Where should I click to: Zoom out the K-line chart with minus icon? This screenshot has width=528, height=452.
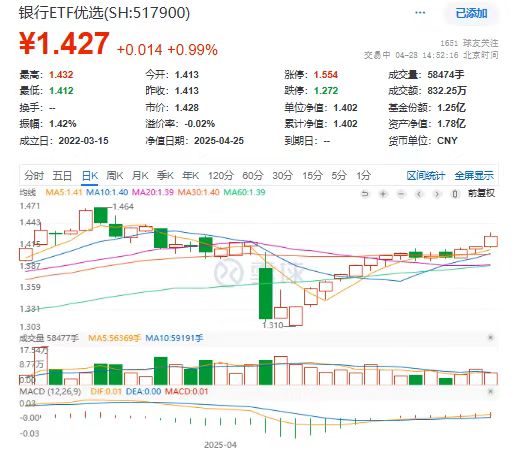tap(401, 194)
